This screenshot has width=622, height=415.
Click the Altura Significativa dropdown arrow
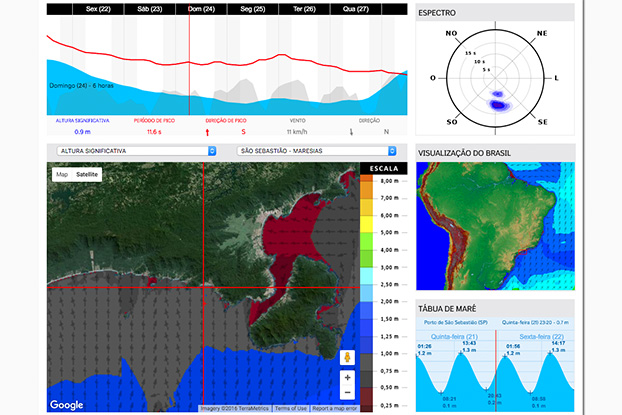pos(212,151)
